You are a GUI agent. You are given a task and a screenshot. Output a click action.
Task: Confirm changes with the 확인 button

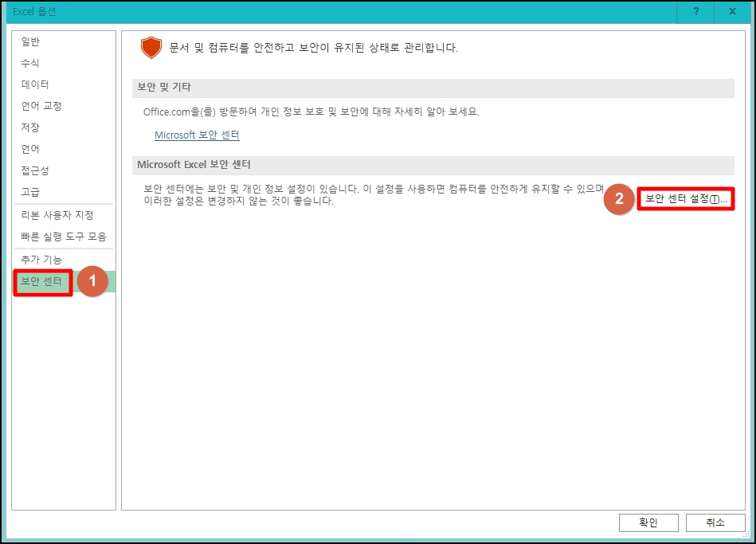[648, 522]
